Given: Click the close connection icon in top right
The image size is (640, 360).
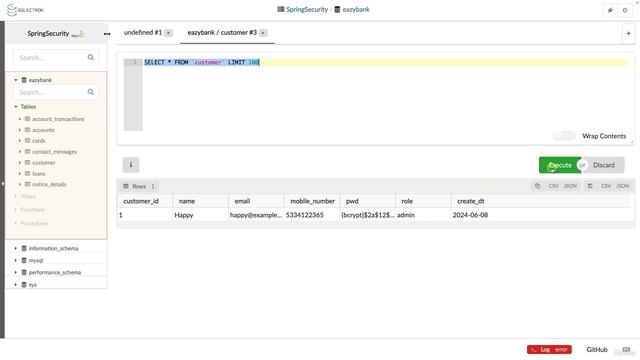Looking at the screenshot, I should coord(624,10).
